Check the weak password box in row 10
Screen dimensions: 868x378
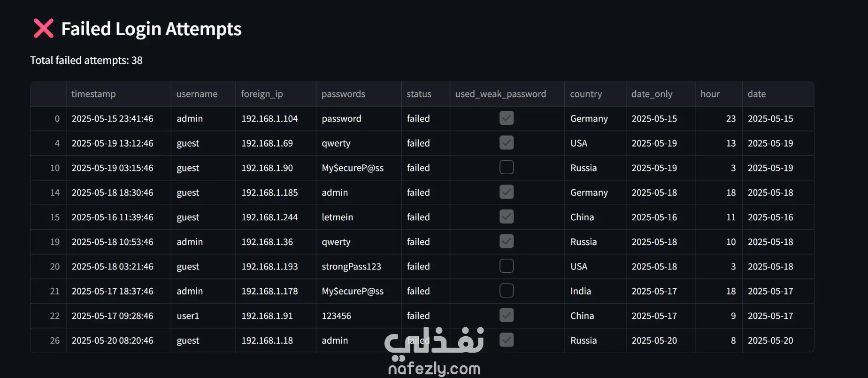point(507,168)
